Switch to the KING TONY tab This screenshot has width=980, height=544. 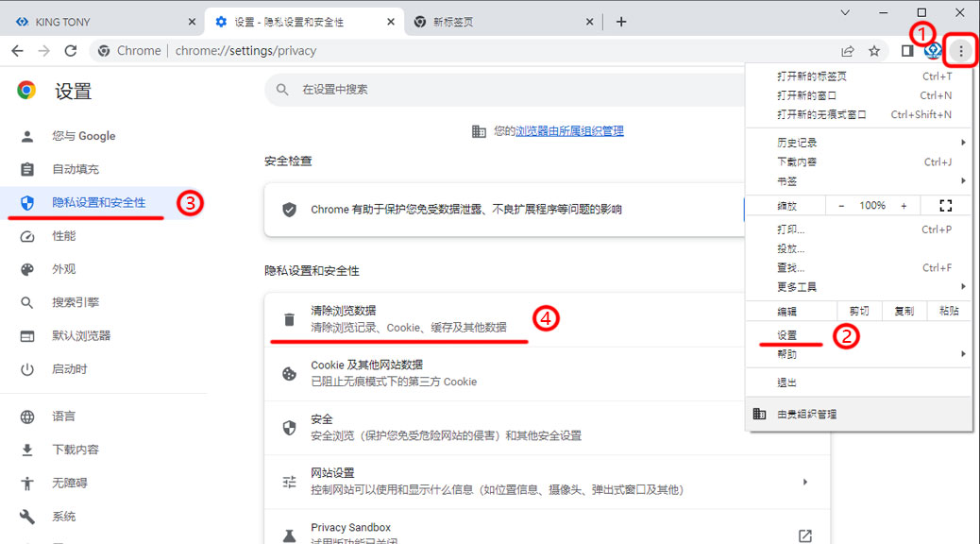point(103,22)
